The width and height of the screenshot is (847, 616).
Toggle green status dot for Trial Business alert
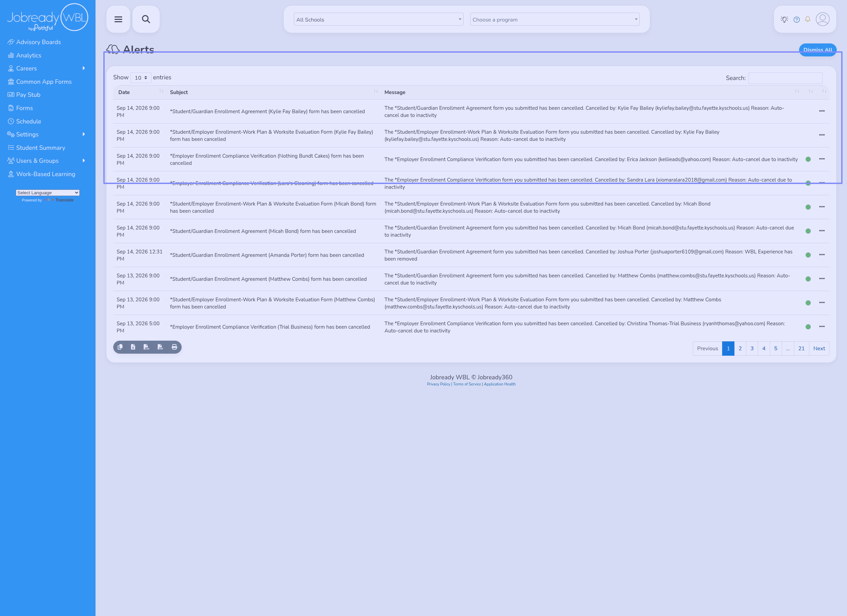click(808, 327)
